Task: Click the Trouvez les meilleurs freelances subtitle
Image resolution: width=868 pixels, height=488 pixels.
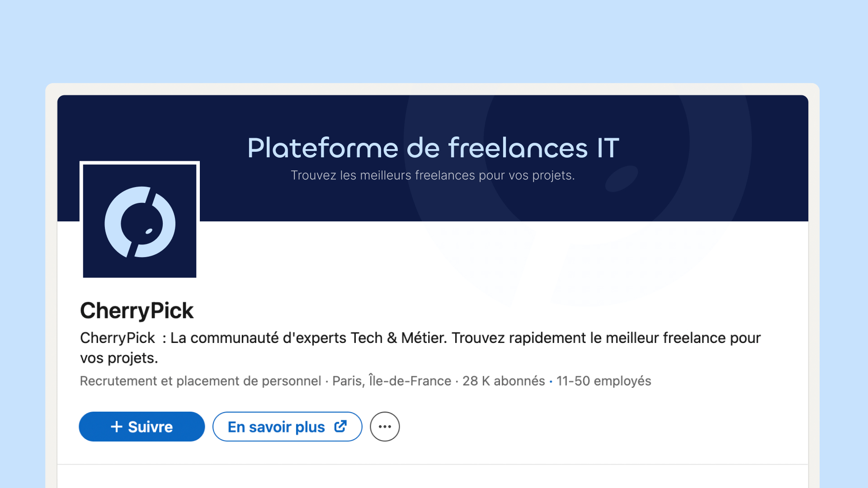Action: [x=433, y=175]
